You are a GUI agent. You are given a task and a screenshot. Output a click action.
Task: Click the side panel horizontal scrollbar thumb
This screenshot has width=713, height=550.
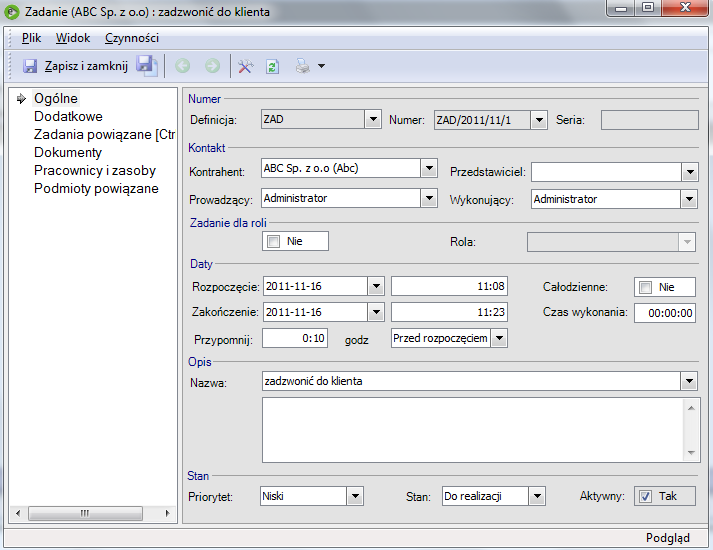[x=85, y=513]
